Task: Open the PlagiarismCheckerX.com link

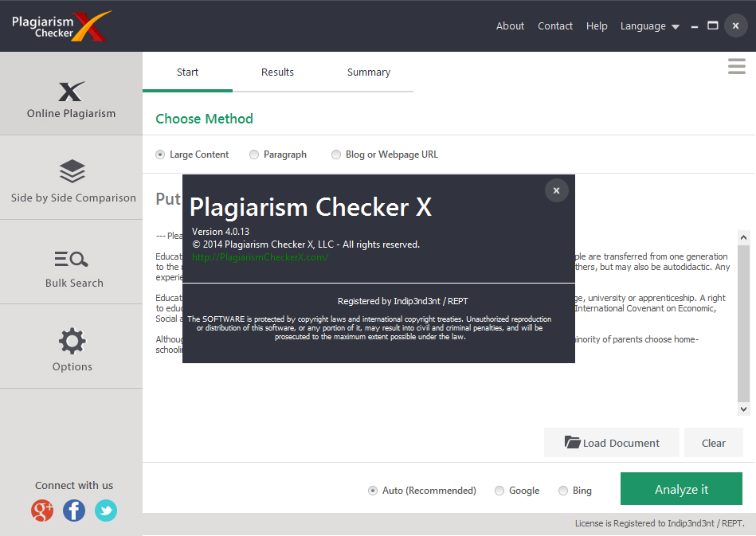Action: point(260,257)
